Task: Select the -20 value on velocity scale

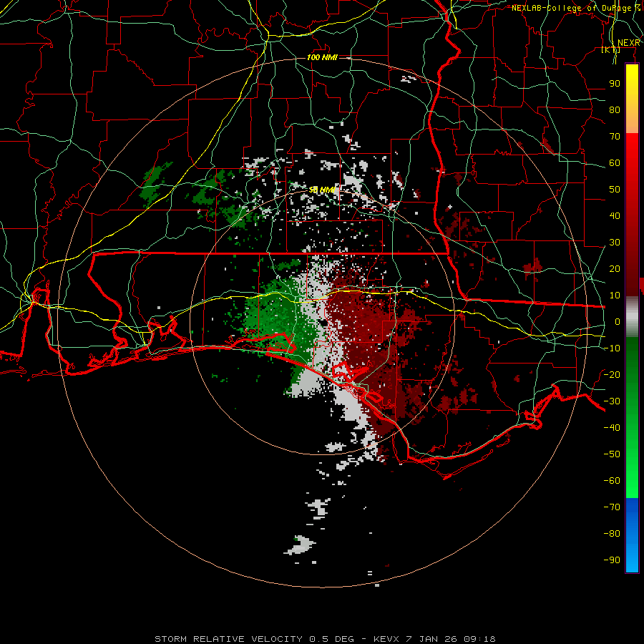Action: [x=612, y=374]
